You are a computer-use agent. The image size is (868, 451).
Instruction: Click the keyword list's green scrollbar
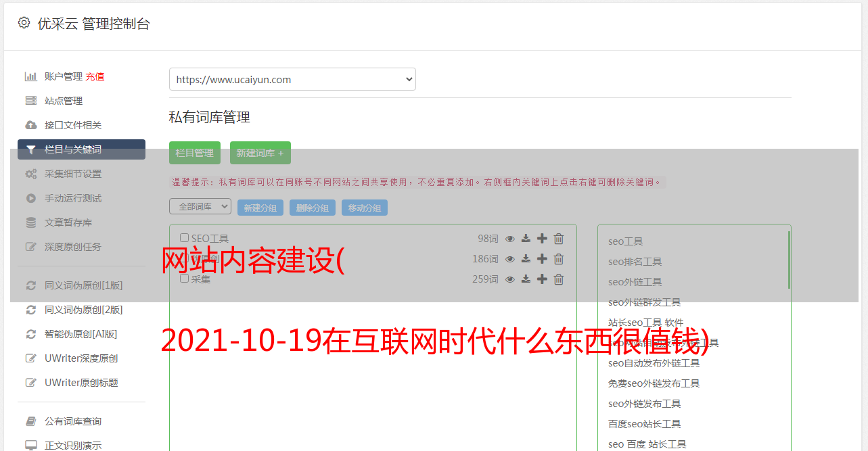[x=789, y=260]
